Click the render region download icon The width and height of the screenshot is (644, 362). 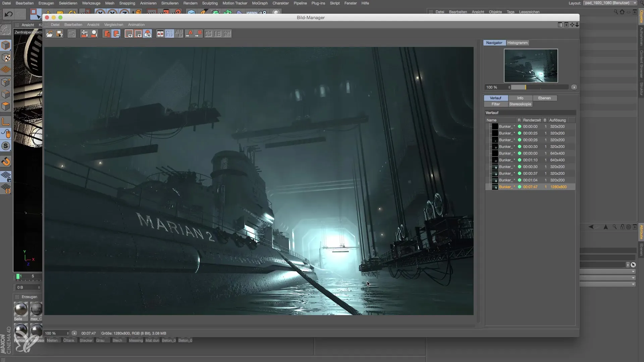click(85, 34)
